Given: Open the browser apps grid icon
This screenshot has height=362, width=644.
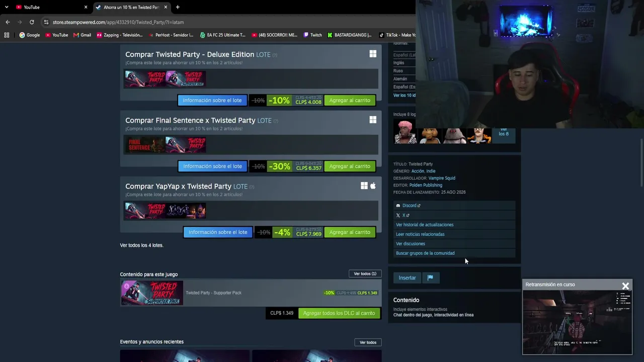Looking at the screenshot, I should [7, 35].
